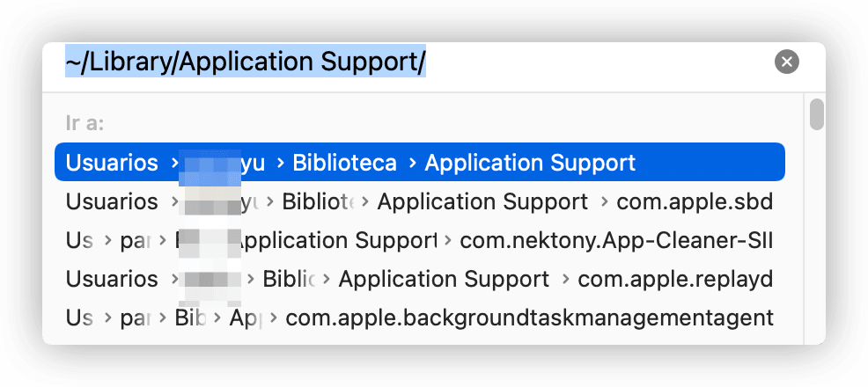Viewport: 868px width, 387px height.
Task: Click the chevron before com.nektony.App-Cleaner-SII
Action: tap(448, 240)
